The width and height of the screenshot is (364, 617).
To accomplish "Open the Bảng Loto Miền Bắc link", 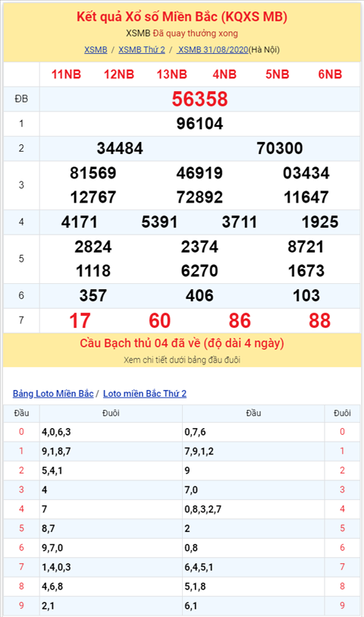I will click(53, 393).
